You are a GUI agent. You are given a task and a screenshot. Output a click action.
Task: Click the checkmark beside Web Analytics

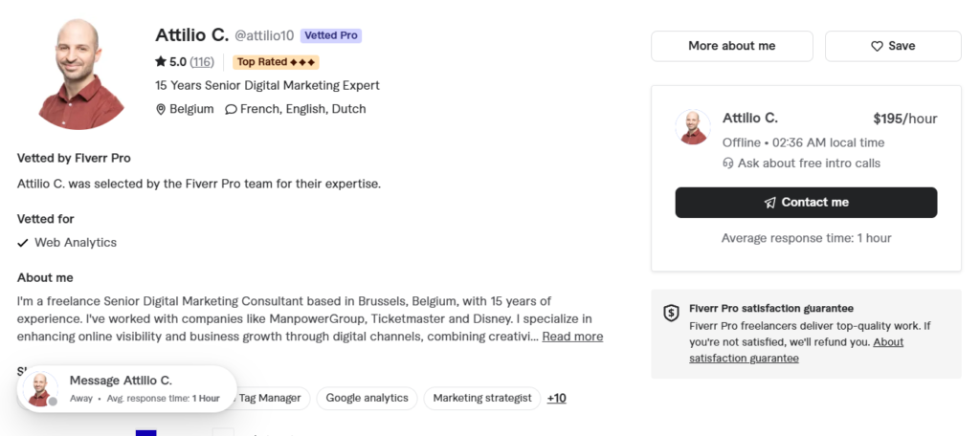click(23, 242)
